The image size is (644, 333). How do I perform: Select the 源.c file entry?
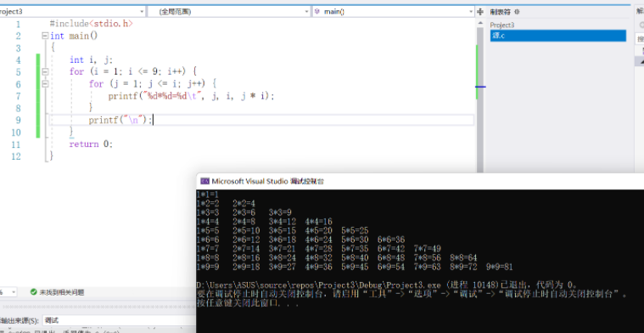(x=557, y=36)
